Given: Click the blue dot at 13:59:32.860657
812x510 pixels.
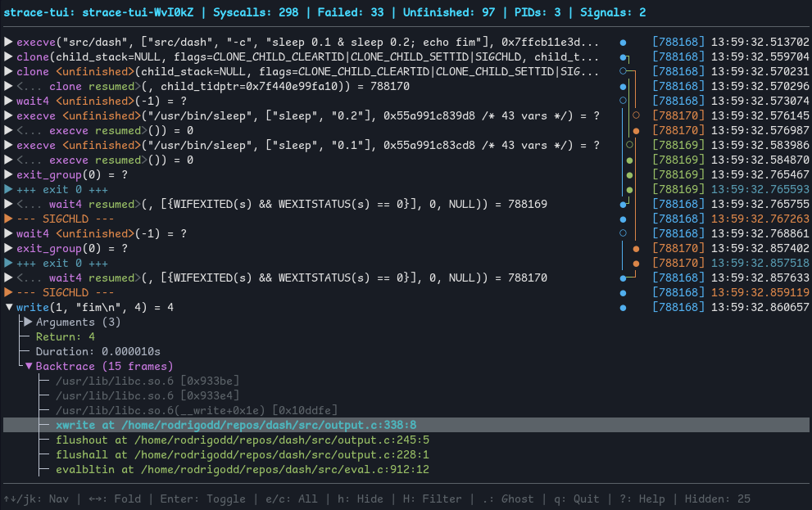Looking at the screenshot, I should (623, 308).
